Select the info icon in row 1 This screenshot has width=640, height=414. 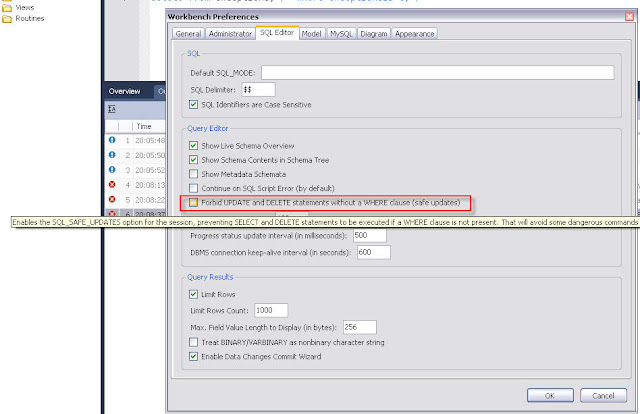tap(112, 140)
